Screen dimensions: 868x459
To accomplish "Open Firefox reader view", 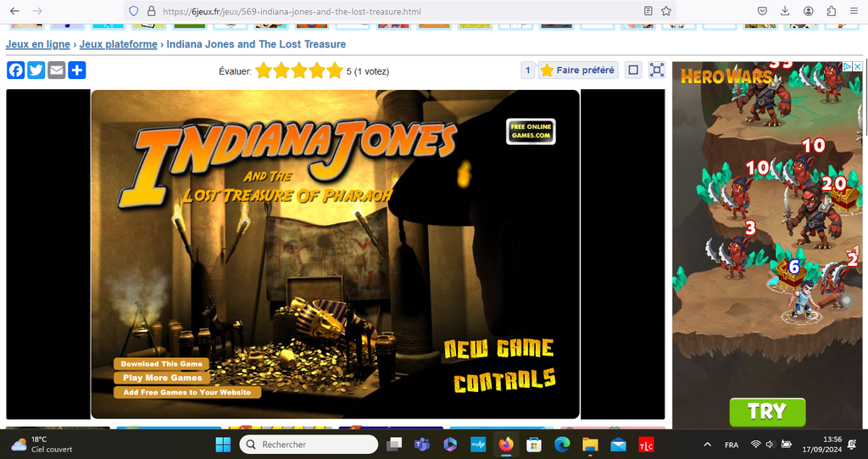I will pyautogui.click(x=648, y=11).
